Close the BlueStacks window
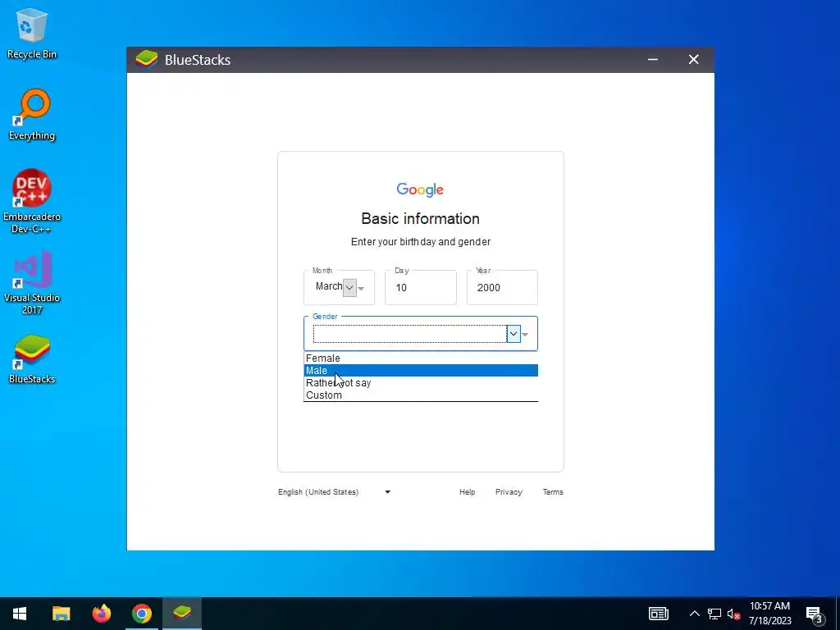 click(693, 59)
